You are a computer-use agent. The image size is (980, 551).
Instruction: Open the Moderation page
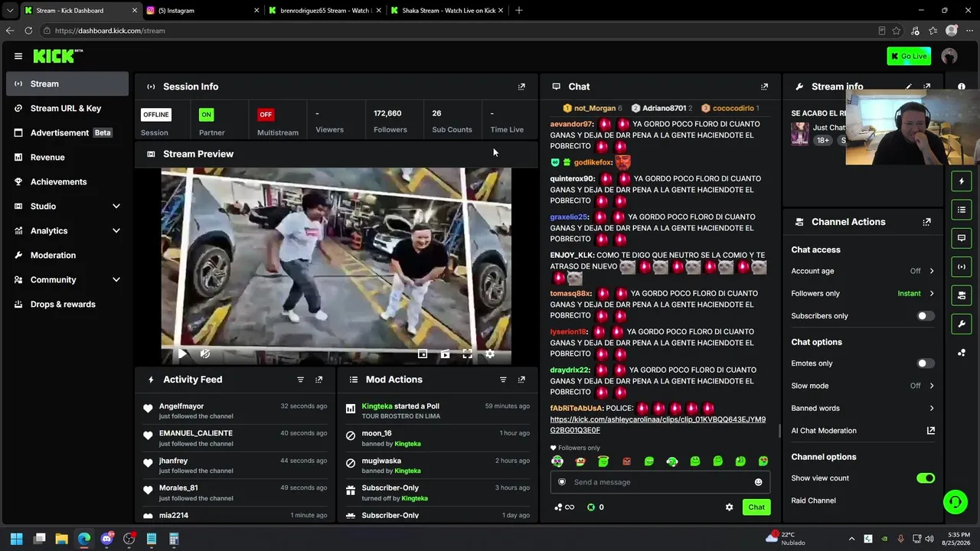[67, 256]
